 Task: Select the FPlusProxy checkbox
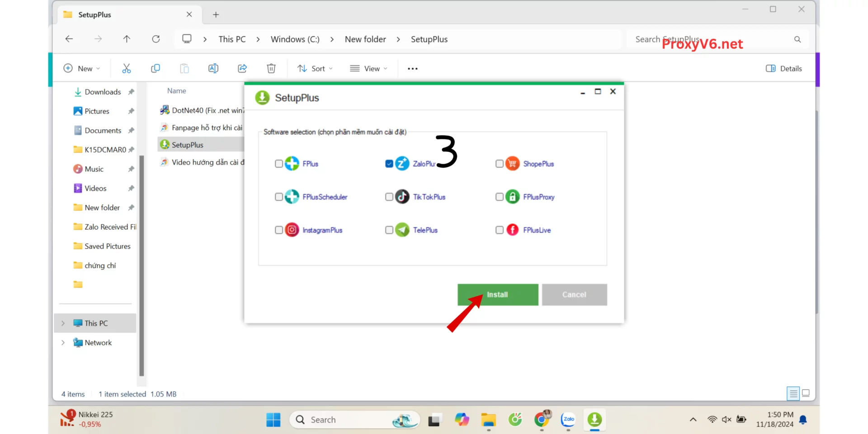(500, 197)
